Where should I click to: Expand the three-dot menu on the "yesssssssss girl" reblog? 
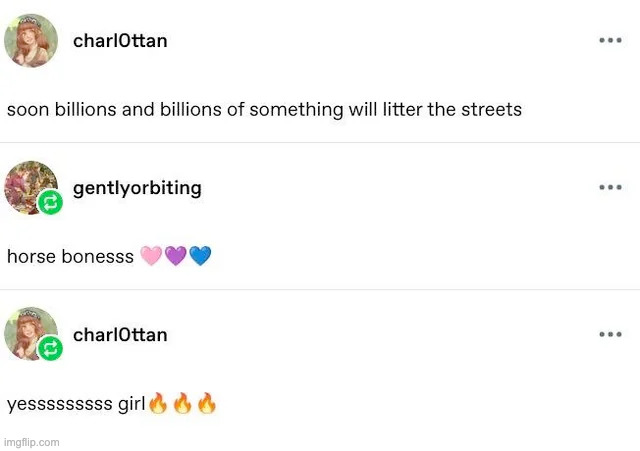click(610, 334)
